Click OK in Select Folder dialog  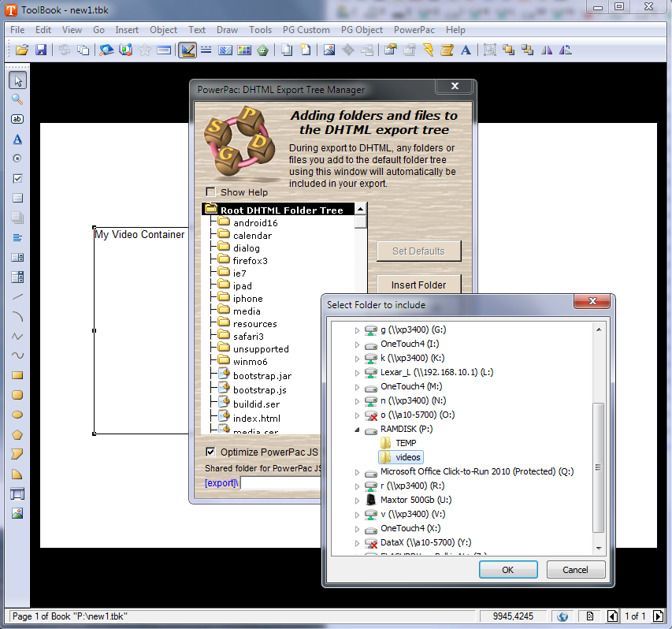point(508,570)
